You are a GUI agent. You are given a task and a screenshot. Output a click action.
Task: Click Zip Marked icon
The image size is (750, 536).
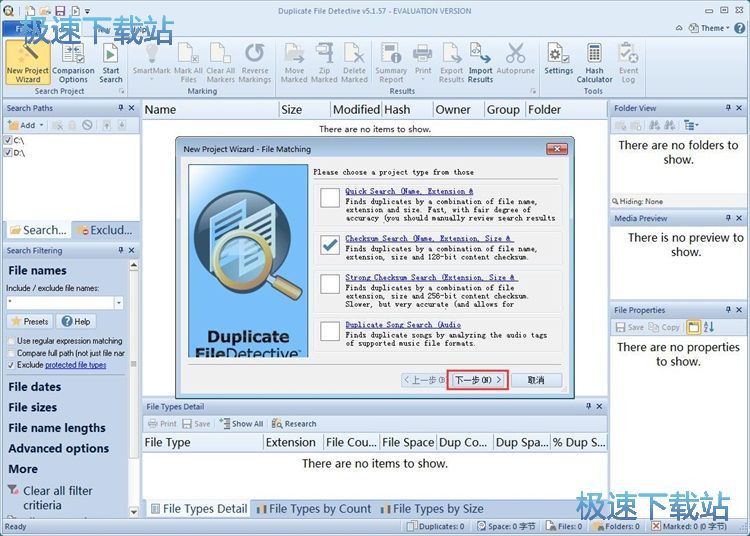click(324, 62)
